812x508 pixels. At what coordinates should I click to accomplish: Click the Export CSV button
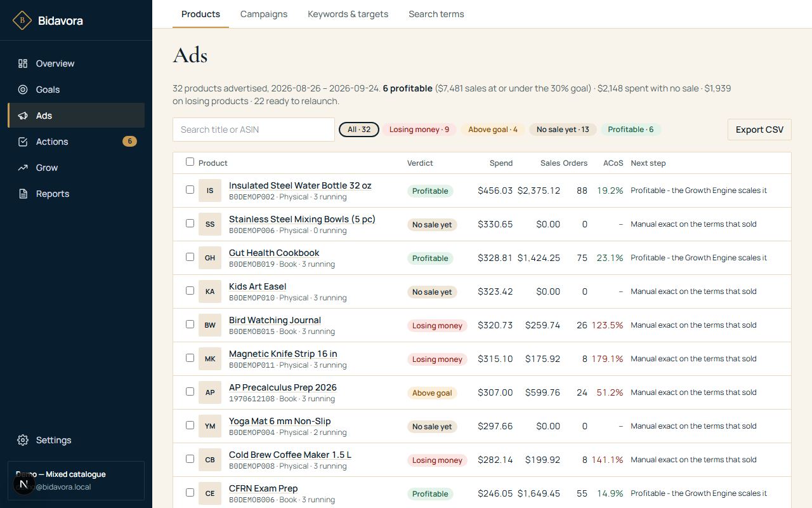pyautogui.click(x=759, y=130)
